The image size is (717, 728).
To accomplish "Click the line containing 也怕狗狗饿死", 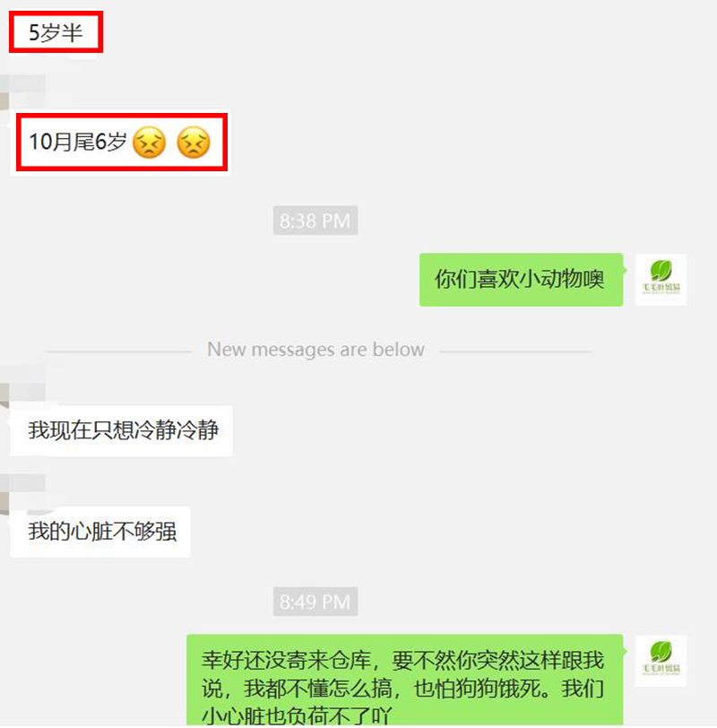I will point(402,689).
